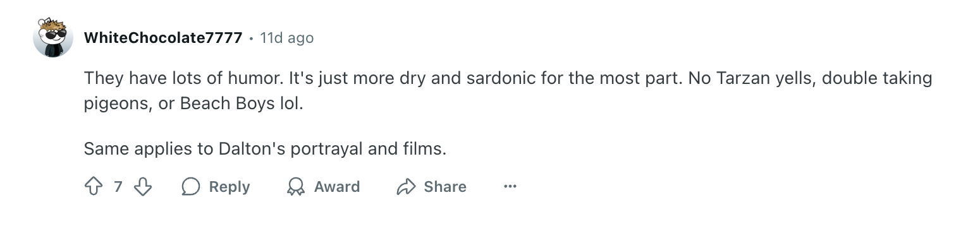Click the speech bubble reply icon
Screen dimensions: 980x231
coord(190,187)
